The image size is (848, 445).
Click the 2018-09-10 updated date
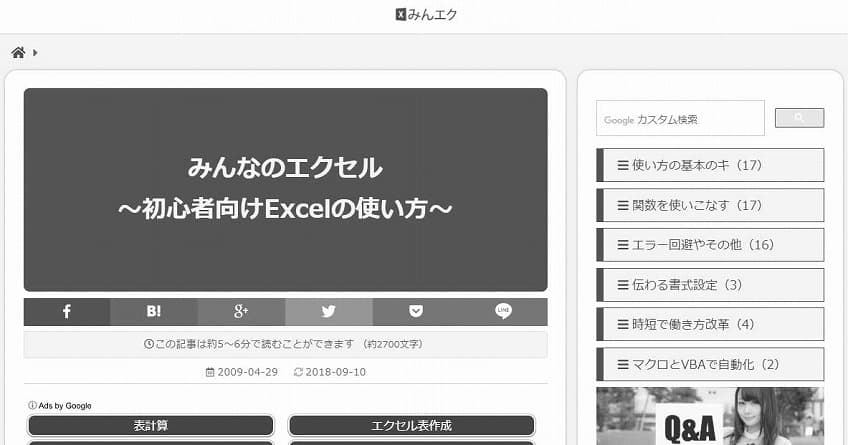coord(330,372)
